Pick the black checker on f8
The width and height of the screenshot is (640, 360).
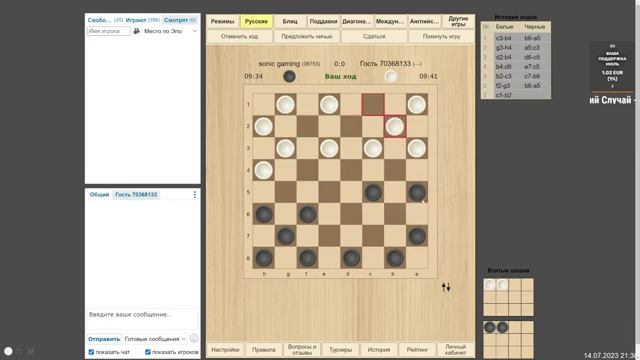click(x=307, y=258)
